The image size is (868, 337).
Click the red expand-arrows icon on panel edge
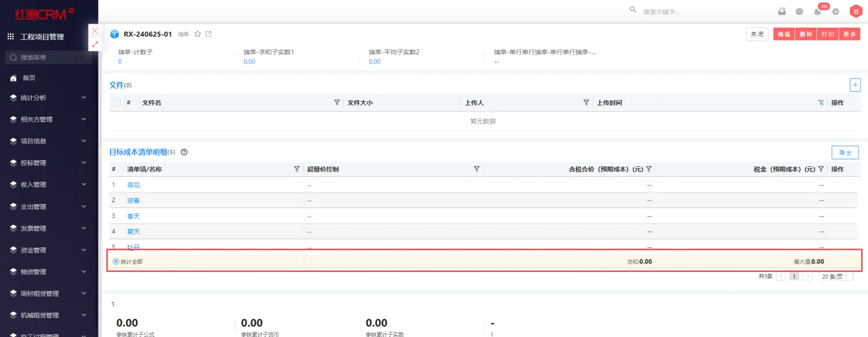(x=95, y=44)
